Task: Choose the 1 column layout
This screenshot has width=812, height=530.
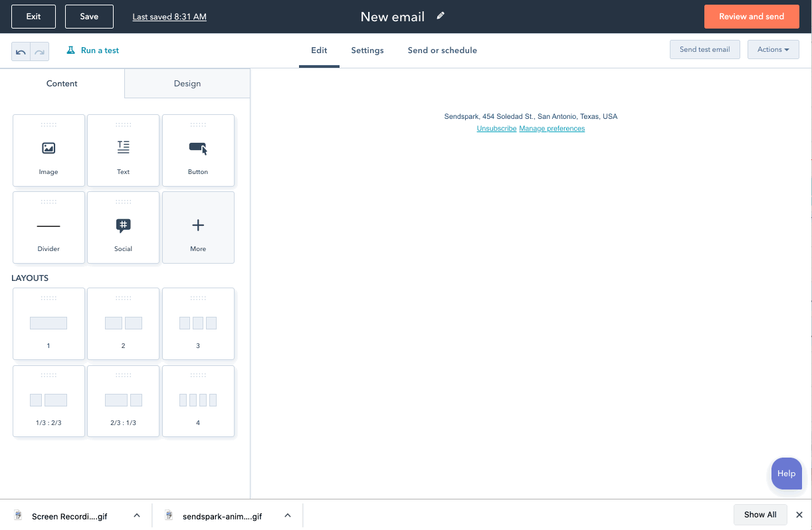Action: tap(49, 323)
